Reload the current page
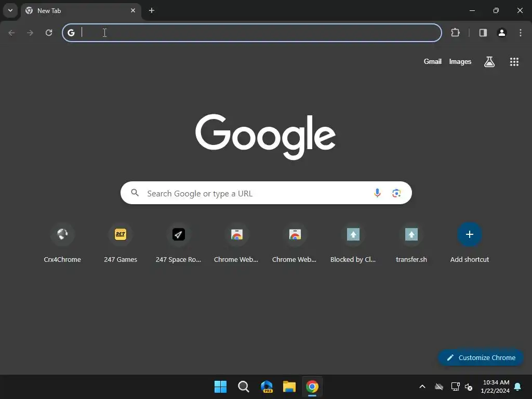This screenshot has width=532, height=399. [x=49, y=33]
